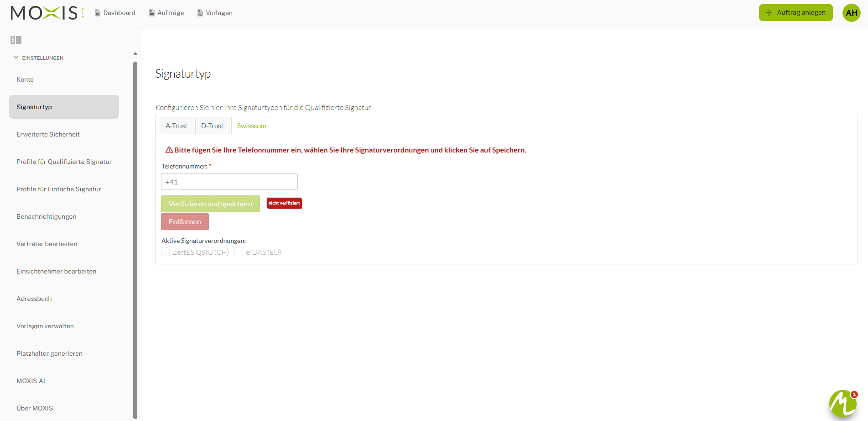
Task: Click the Aktive Signaturverordnungen label
Action: 203,241
